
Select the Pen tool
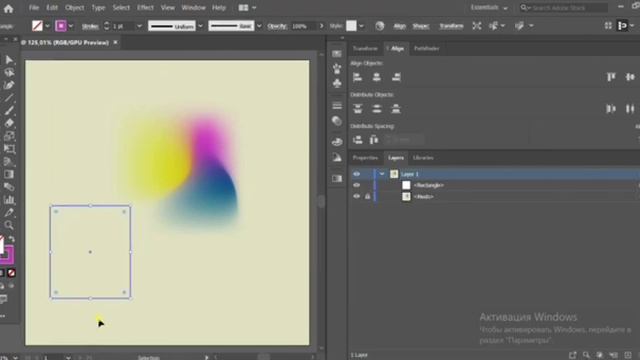[9, 85]
